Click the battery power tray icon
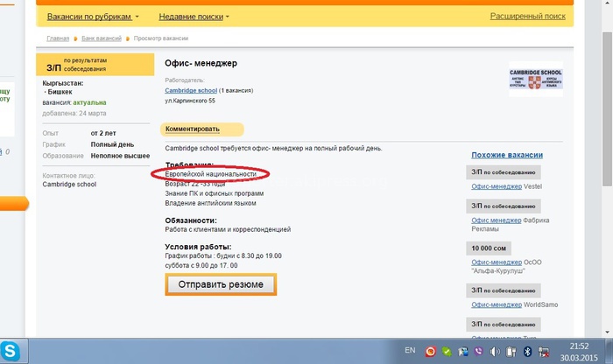 (511, 352)
